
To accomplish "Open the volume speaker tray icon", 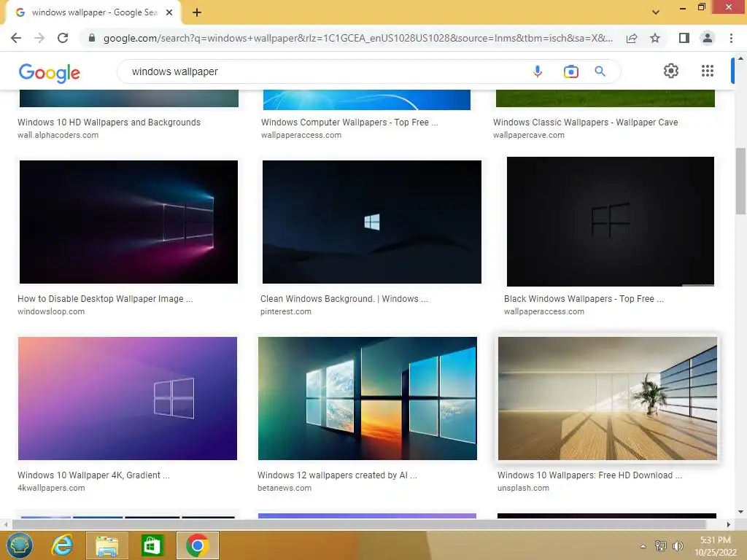I will pyautogui.click(x=678, y=545).
